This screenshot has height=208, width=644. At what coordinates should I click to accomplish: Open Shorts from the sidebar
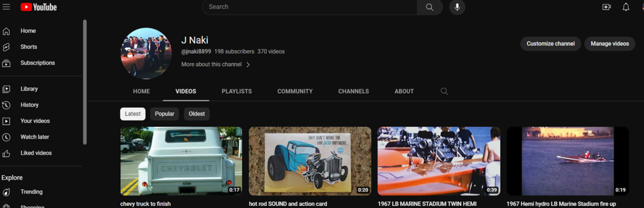[x=28, y=47]
